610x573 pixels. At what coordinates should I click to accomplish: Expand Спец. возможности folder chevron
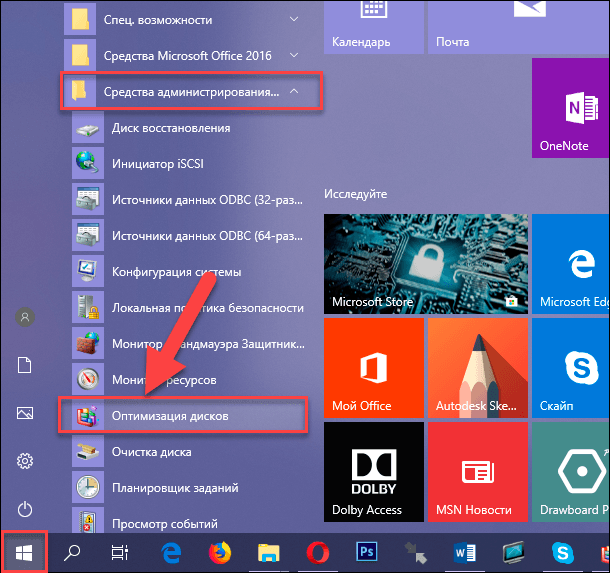click(x=294, y=19)
